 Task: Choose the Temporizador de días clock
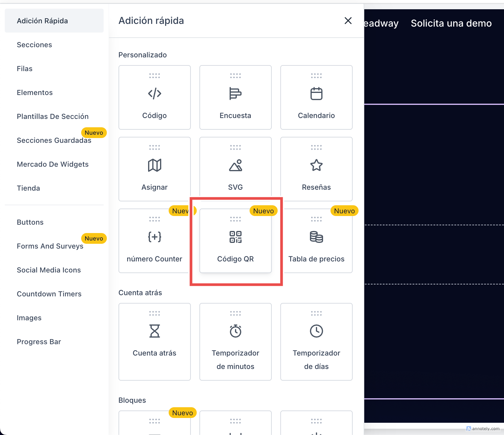tap(316, 331)
